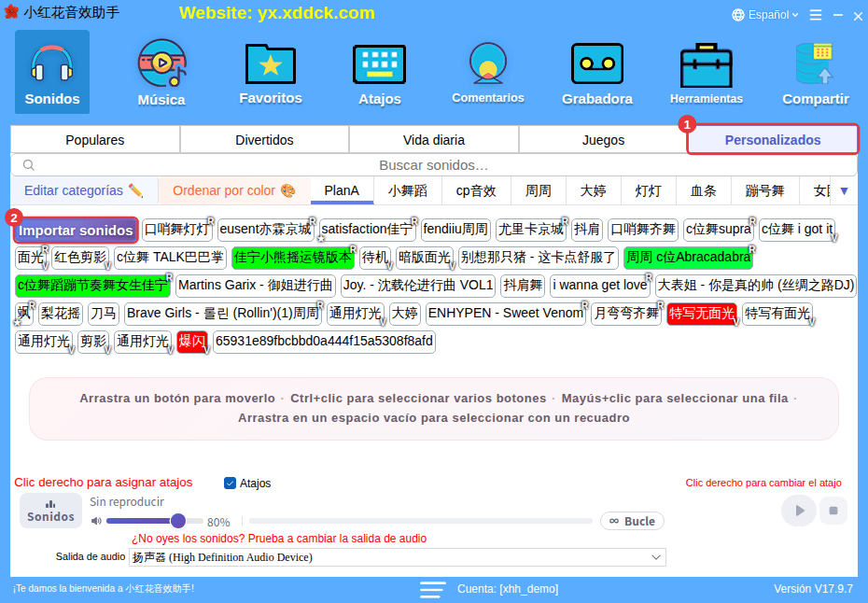Play the green 周周 c位Abracadabra sound
Screen dimensions: 868x603
point(688,258)
